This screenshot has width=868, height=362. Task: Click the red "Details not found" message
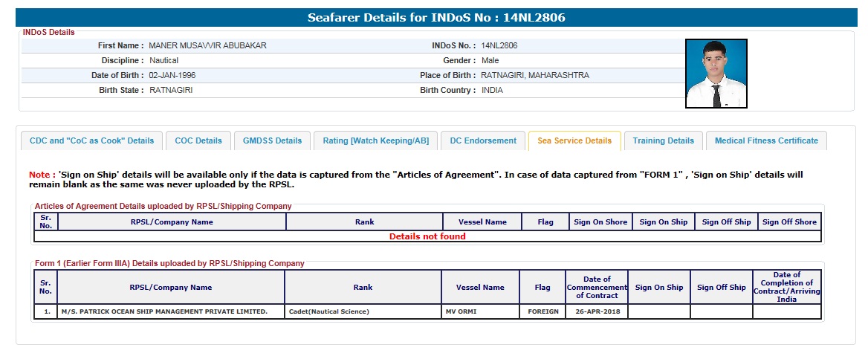pyautogui.click(x=427, y=236)
